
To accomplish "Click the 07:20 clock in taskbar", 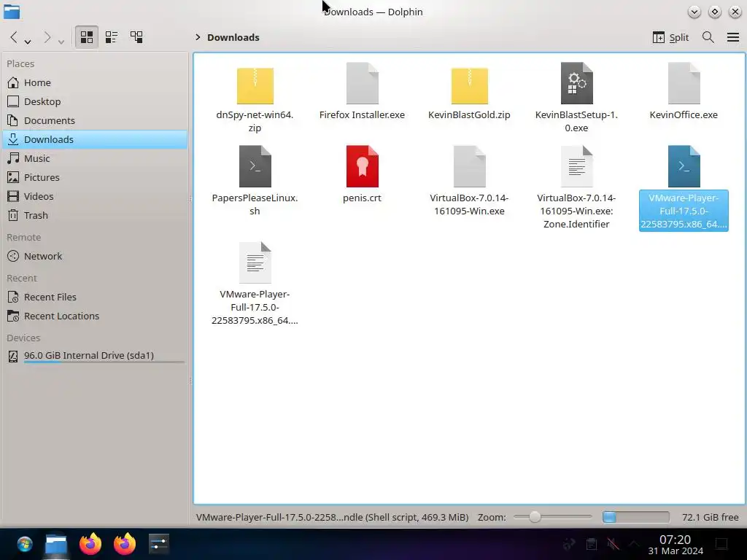I will click(675, 540).
